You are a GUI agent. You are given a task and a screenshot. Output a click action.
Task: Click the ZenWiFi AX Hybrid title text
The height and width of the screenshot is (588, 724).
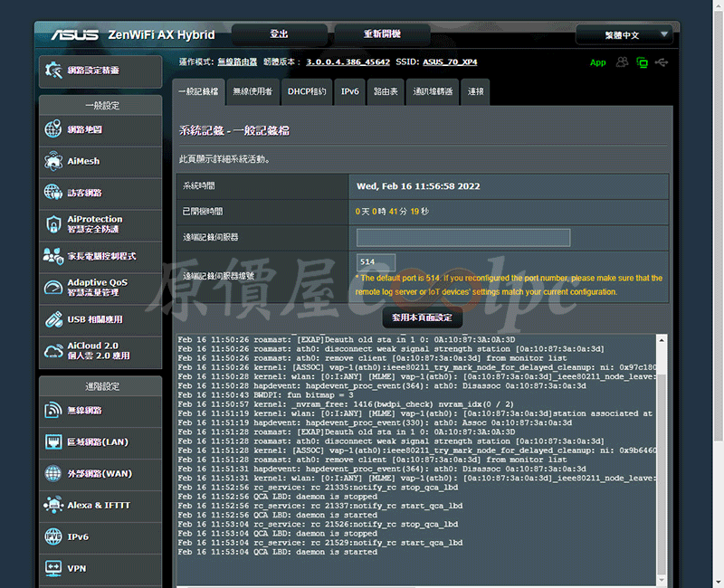(162, 35)
